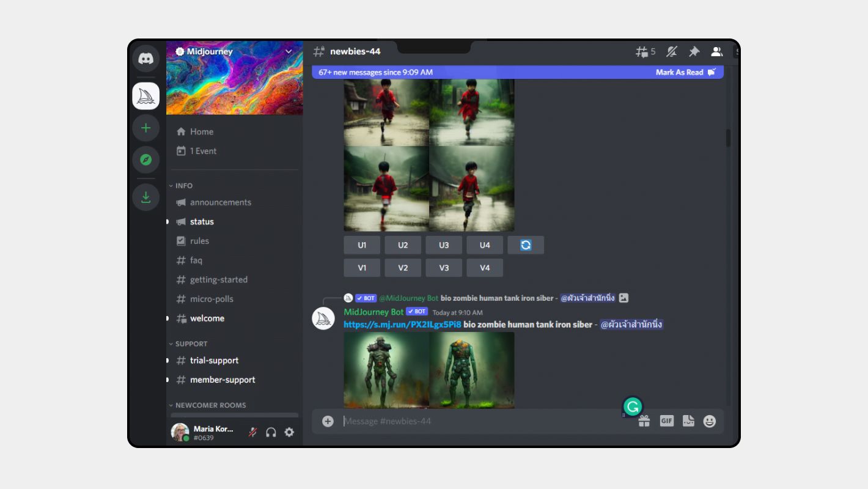Collapse the INFO channel category
Screen dimensions: 868x489
click(183, 186)
